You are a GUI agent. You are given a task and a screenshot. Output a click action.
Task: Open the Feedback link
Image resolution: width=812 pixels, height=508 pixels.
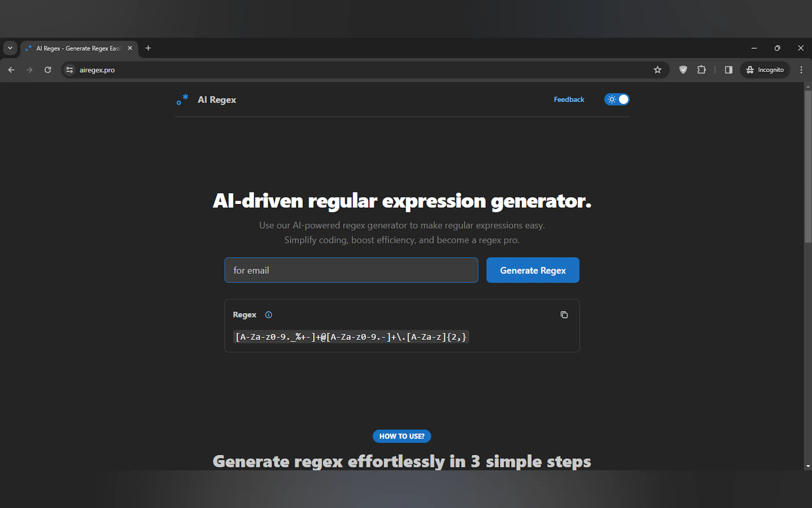tap(569, 99)
